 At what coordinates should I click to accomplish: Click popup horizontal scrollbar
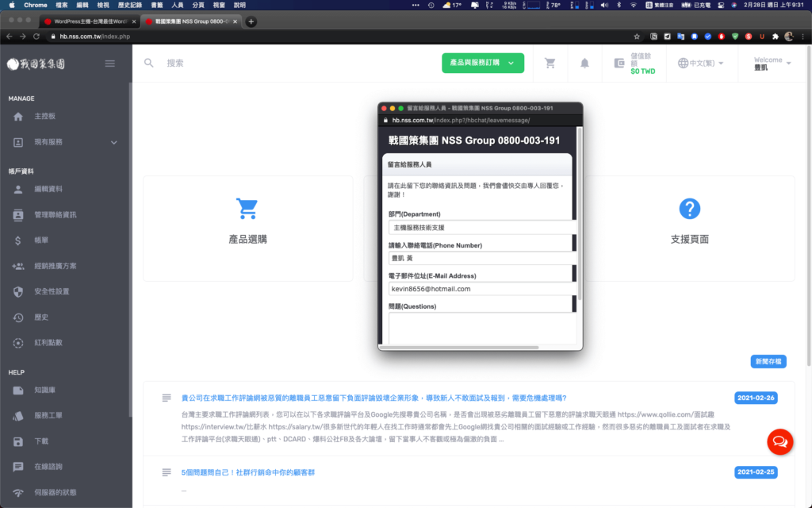coord(459,348)
